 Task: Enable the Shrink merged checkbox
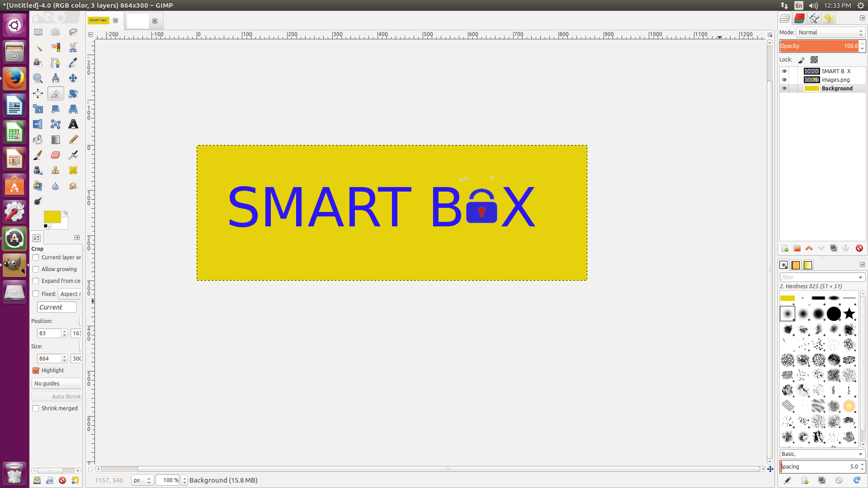point(36,408)
